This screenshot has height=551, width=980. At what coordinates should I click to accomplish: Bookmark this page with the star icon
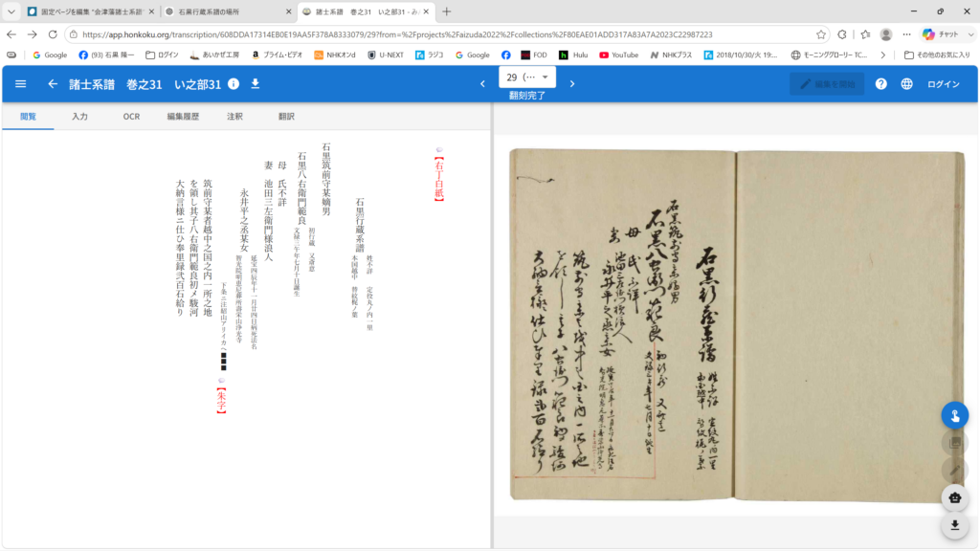click(821, 34)
